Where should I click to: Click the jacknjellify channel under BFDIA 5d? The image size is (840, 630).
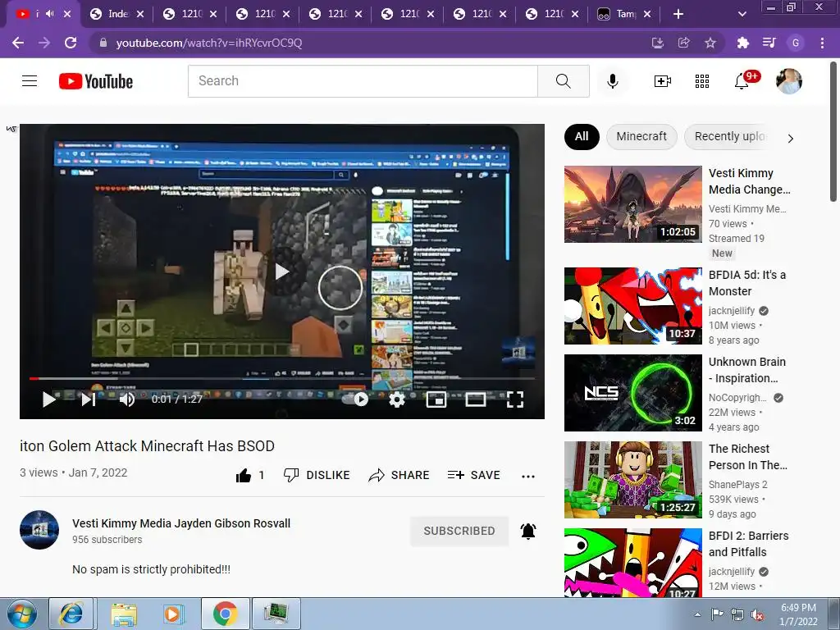(732, 311)
